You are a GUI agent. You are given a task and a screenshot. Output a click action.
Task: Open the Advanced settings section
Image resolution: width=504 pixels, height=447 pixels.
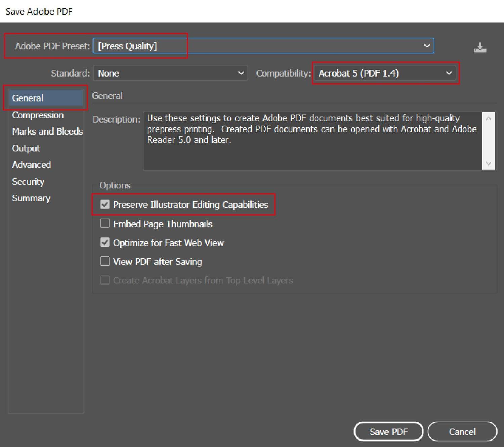coord(31,165)
